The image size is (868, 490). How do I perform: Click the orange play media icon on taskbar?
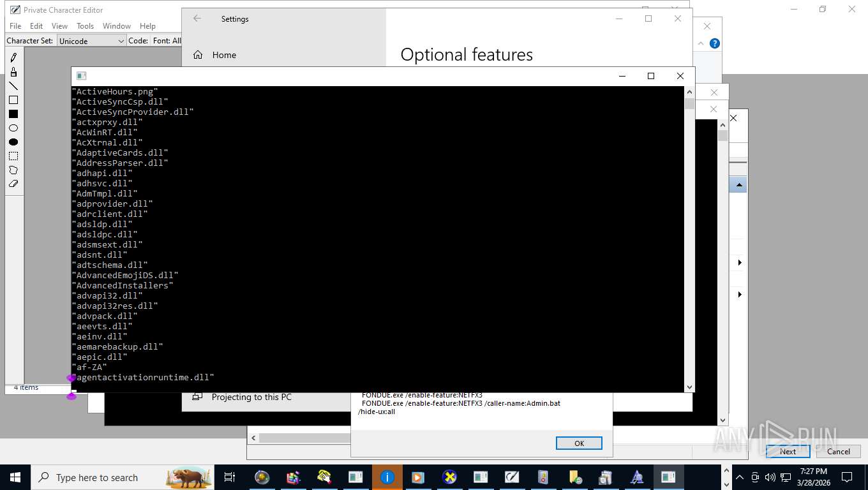click(418, 477)
